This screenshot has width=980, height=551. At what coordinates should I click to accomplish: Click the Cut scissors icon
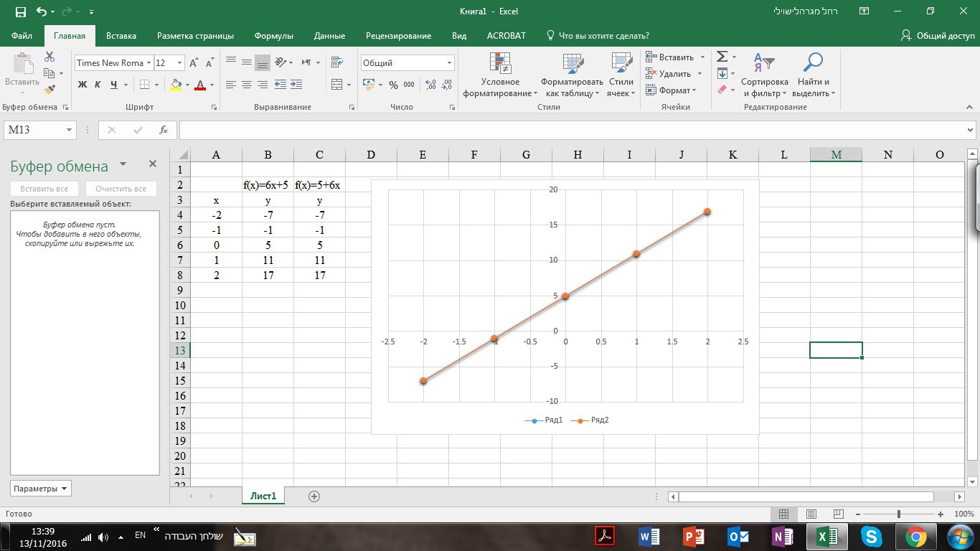(x=50, y=57)
